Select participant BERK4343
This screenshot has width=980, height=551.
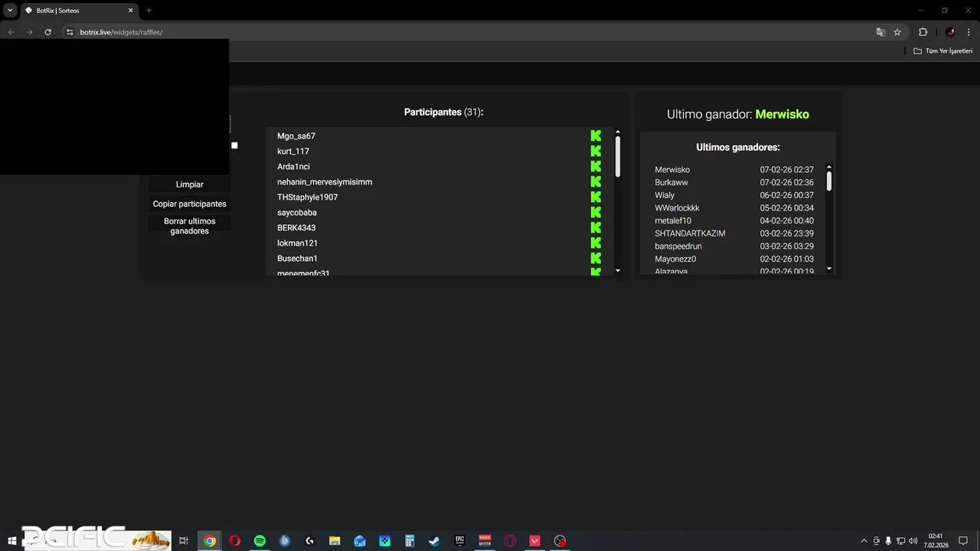[296, 228]
